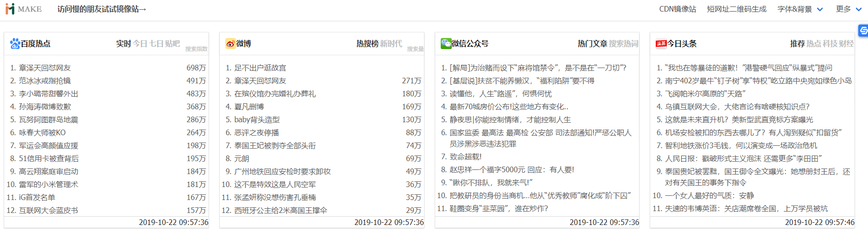This screenshot has width=868, height=231.
Task: Switch Baidu panel to 今日 tab
Action: [140, 44]
